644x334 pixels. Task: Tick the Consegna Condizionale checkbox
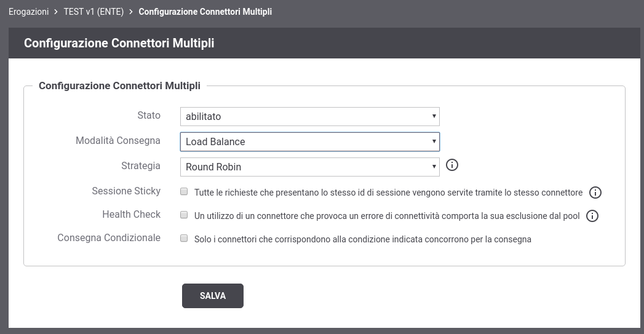(x=184, y=238)
